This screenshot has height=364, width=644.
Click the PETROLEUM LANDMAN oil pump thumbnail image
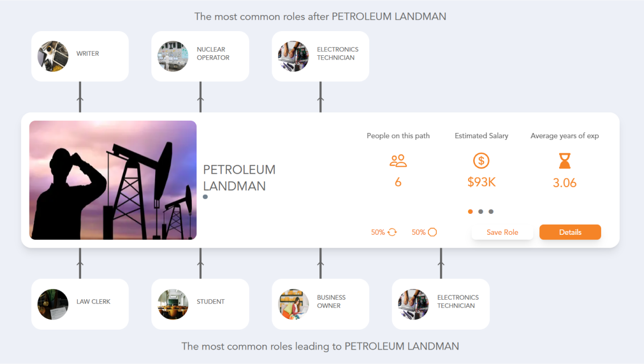coord(113,180)
